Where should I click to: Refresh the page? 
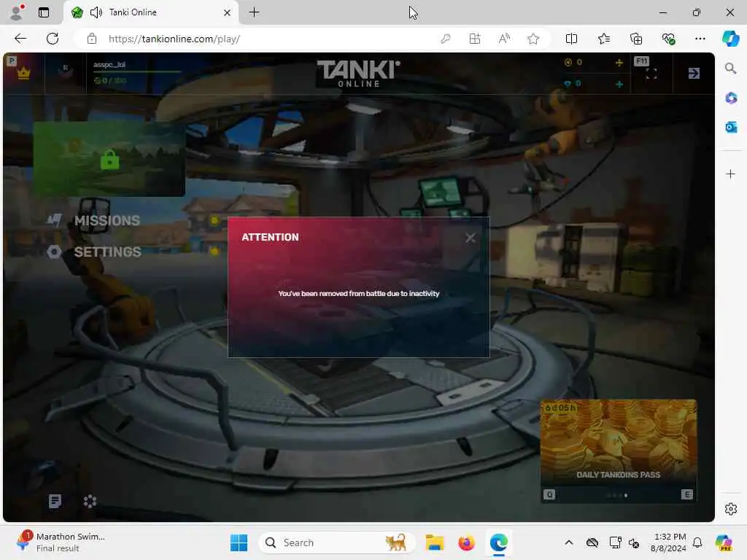coord(53,39)
